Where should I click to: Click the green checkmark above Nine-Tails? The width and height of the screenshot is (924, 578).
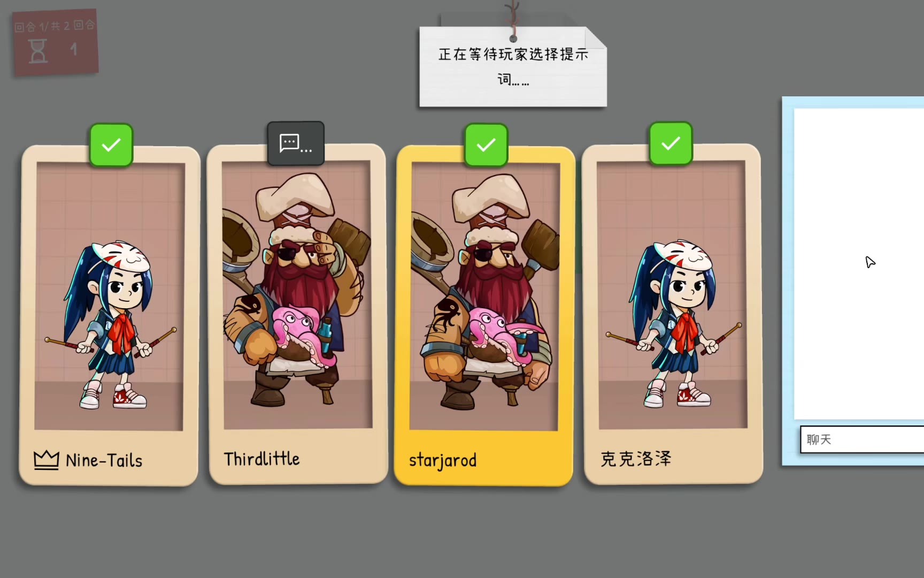point(111,145)
